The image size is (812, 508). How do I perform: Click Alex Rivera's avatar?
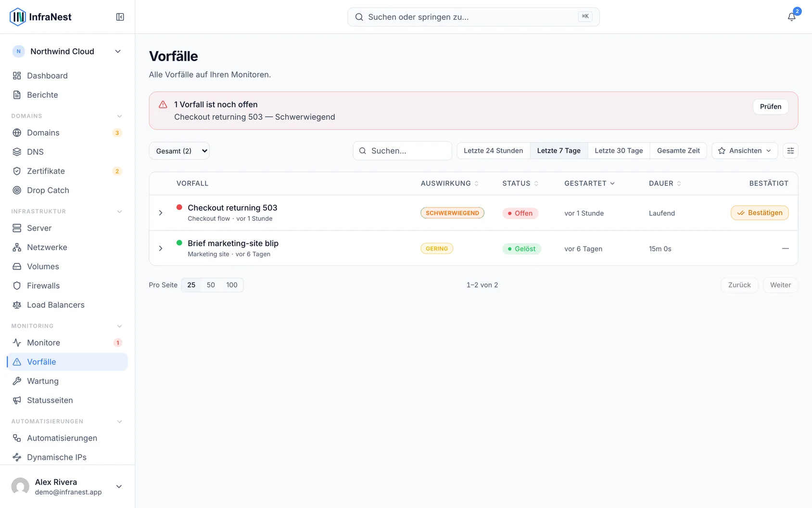point(20,486)
